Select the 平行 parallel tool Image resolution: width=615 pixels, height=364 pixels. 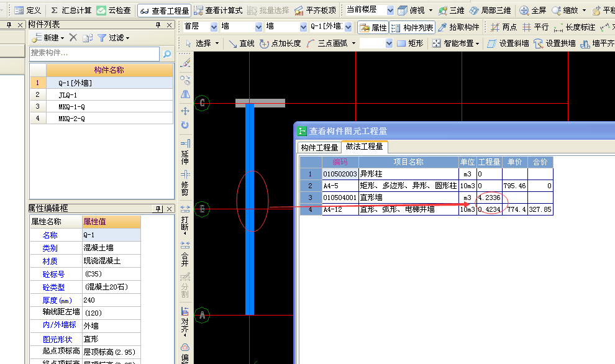535,27
